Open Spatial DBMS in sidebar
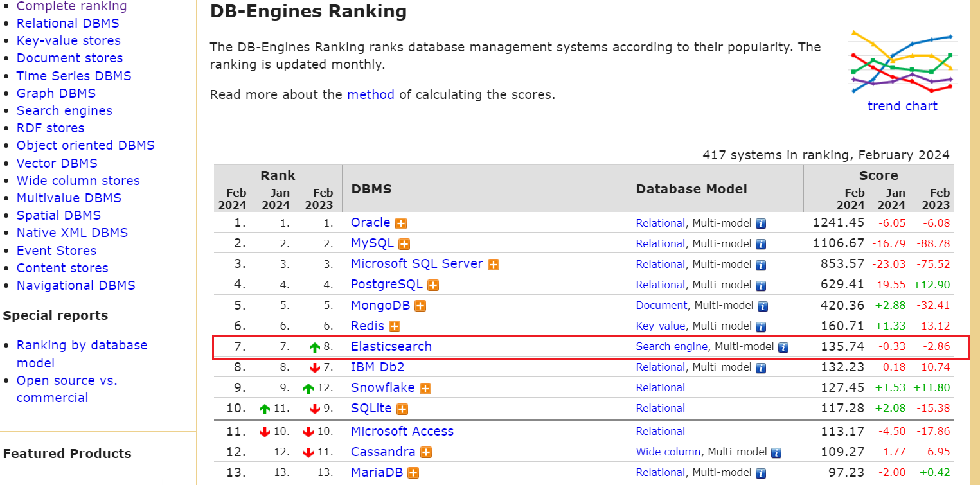Image resolution: width=980 pixels, height=485 pixels. [58, 215]
